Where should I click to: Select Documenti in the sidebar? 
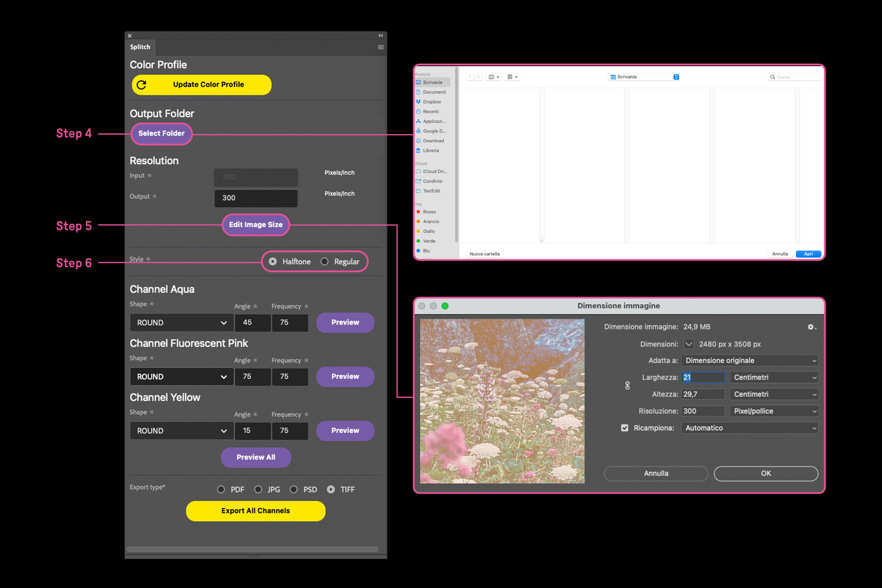pyautogui.click(x=434, y=92)
